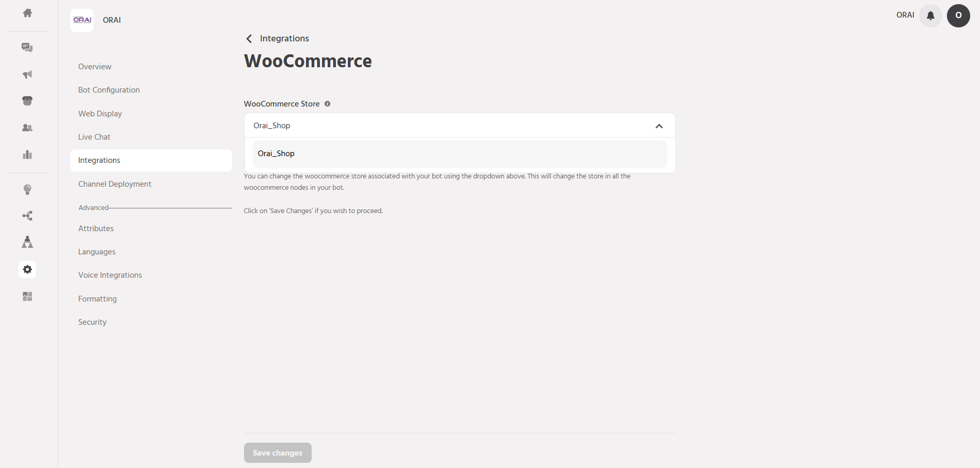This screenshot has width=980, height=468.
Task: Click the home icon in sidebar
Action: [x=27, y=13]
